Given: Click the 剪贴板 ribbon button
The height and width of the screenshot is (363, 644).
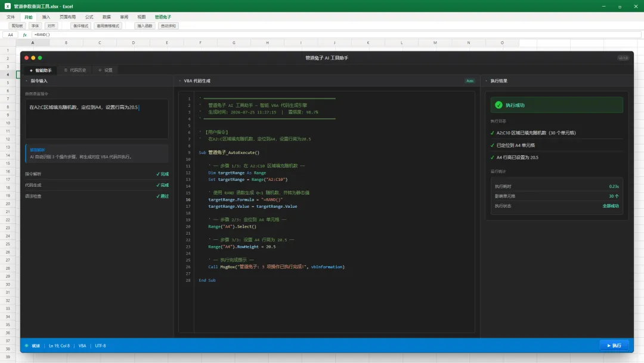Looking at the screenshot, I should click(x=17, y=26).
